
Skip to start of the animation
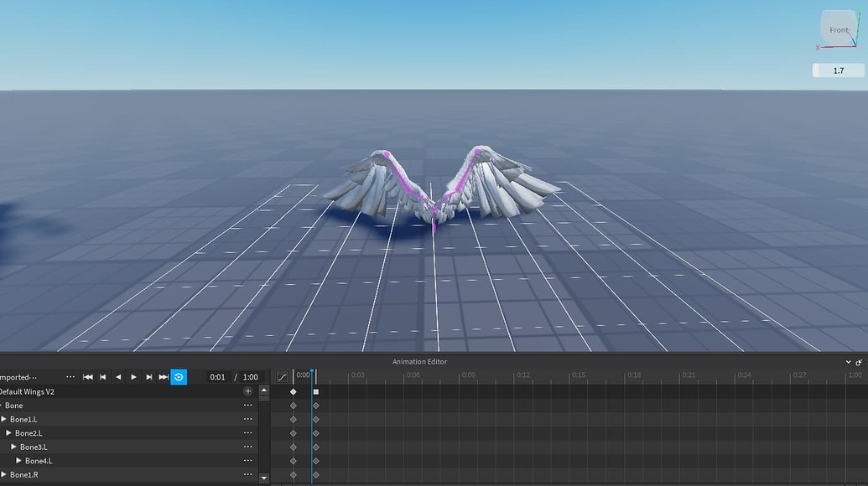pos(87,377)
